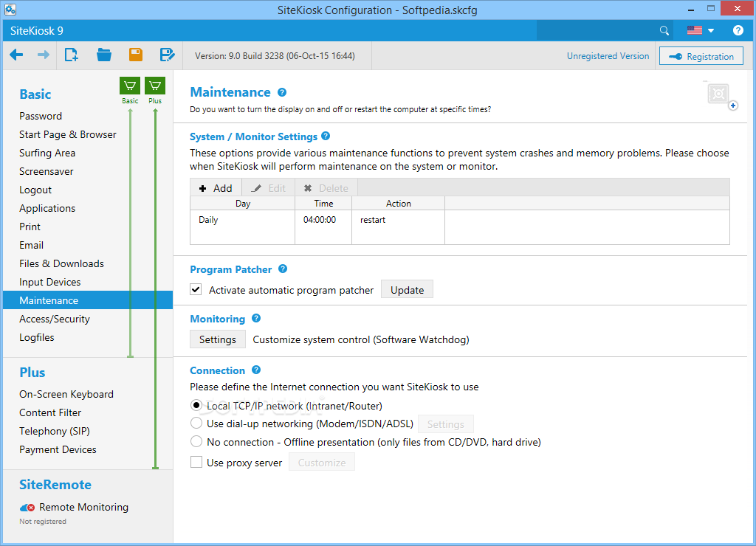Open Email settings

coord(31,245)
